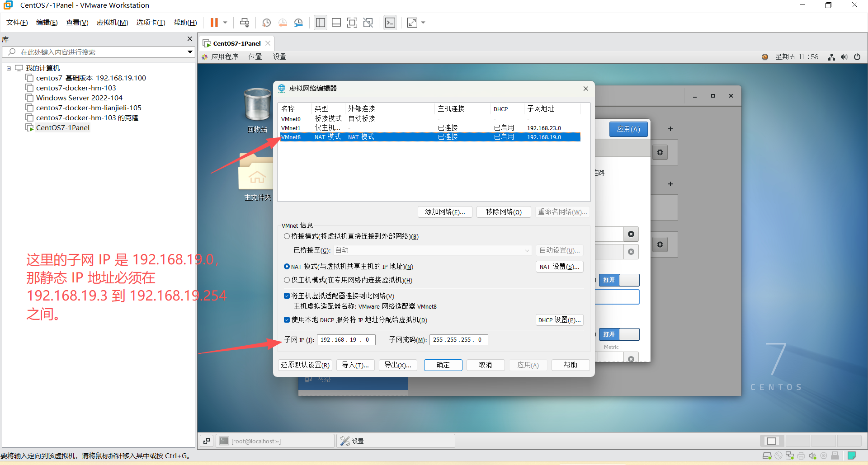This screenshot has height=465, width=868.
Task: Open the message log icon
Action: click(x=852, y=456)
